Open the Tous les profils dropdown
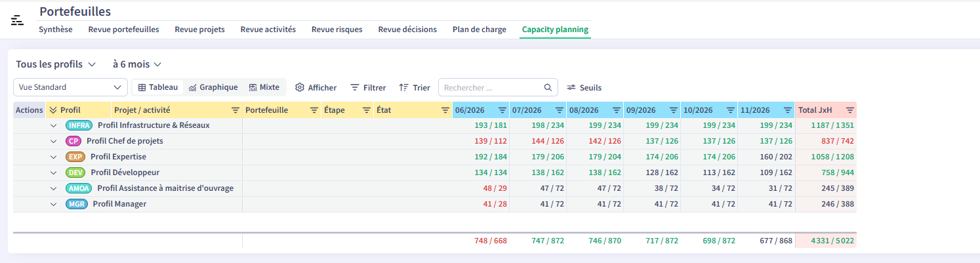Image resolution: width=980 pixels, height=263 pixels. coord(56,64)
